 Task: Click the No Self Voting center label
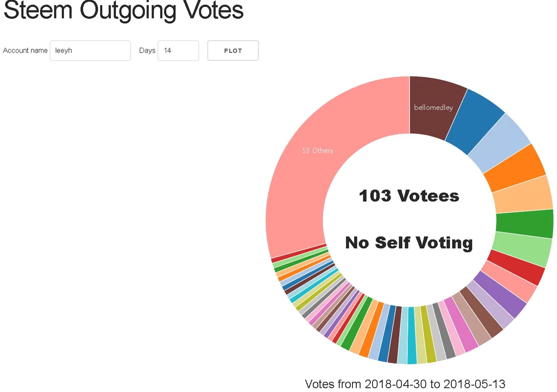pyautogui.click(x=409, y=243)
